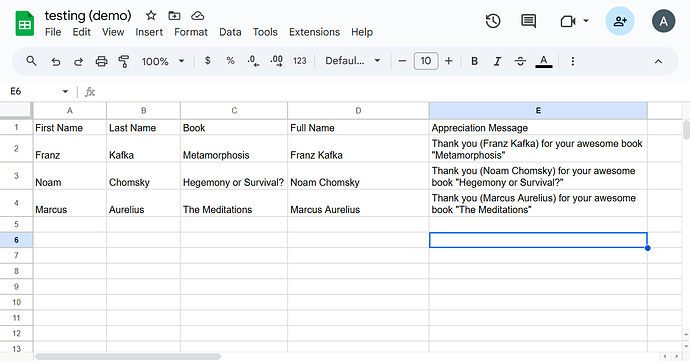Open the Google Sheets home icon
690x361 pixels.
point(25,23)
